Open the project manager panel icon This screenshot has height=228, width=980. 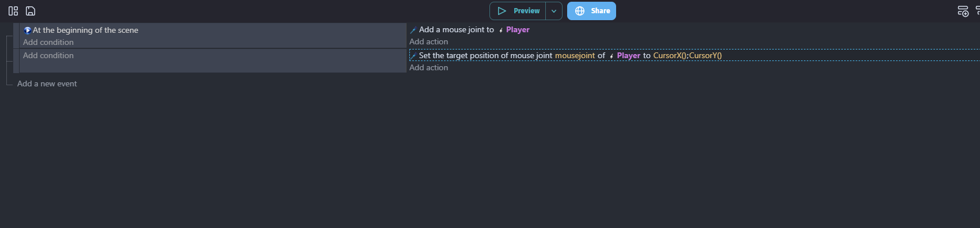coord(13,11)
